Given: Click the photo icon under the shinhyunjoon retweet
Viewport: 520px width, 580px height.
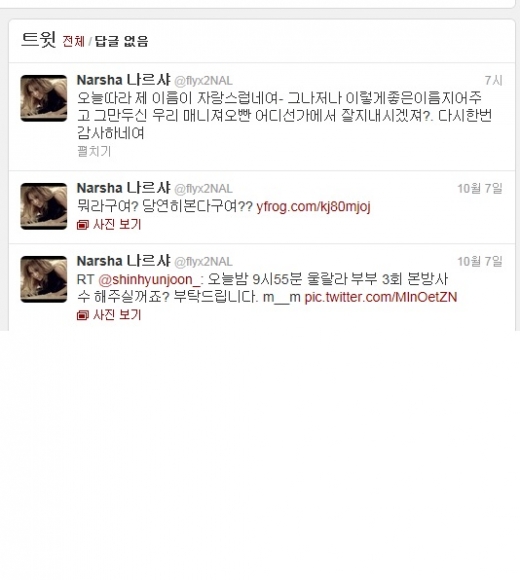Looking at the screenshot, I should click(x=82, y=315).
